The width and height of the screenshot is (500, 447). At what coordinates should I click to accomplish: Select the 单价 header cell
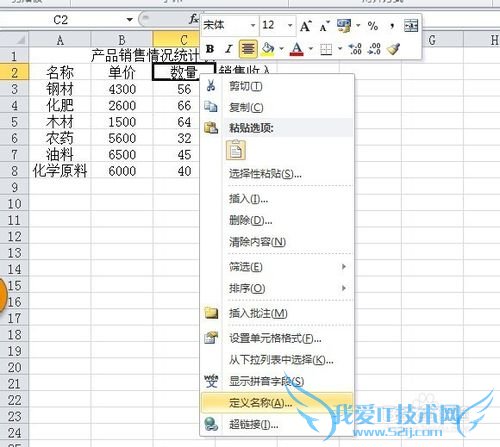122,72
